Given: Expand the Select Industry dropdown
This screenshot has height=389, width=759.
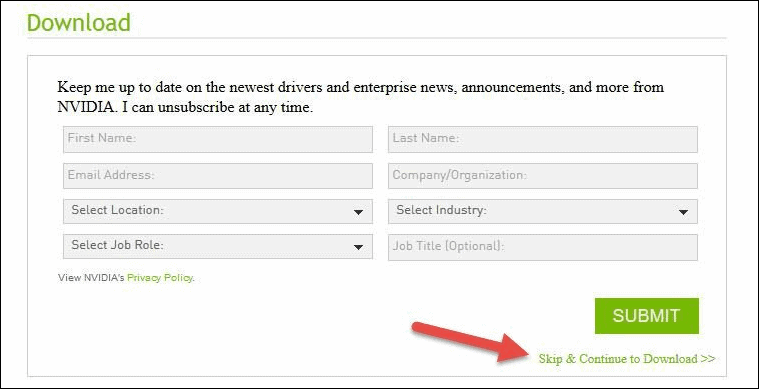Looking at the screenshot, I should pos(543,211).
